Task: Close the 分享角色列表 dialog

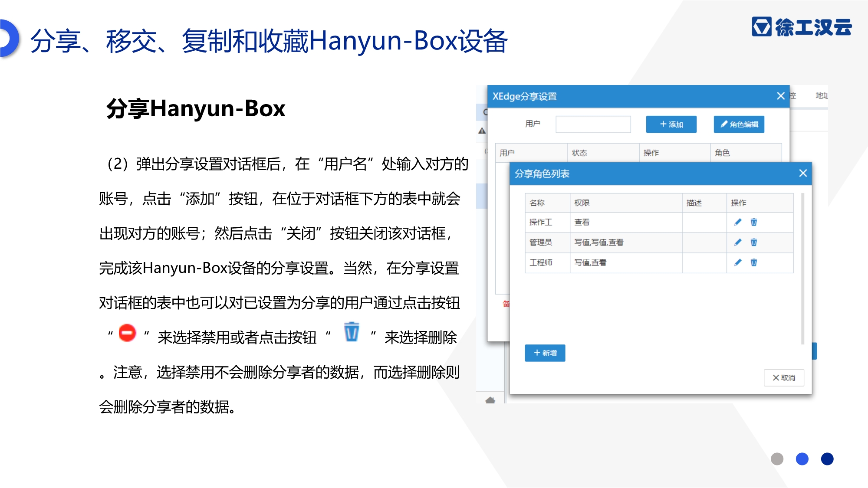Action: [x=803, y=173]
